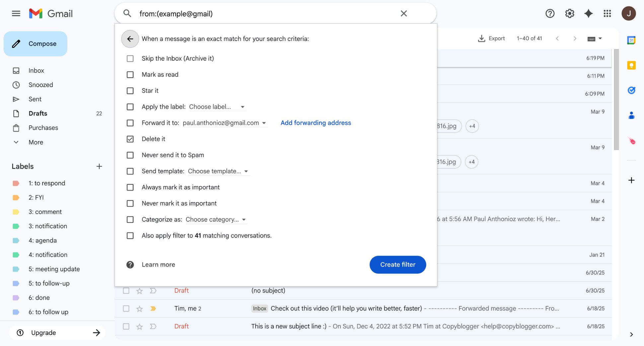Open the Google Calendar side panel
The width and height of the screenshot is (644, 346).
[631, 40]
